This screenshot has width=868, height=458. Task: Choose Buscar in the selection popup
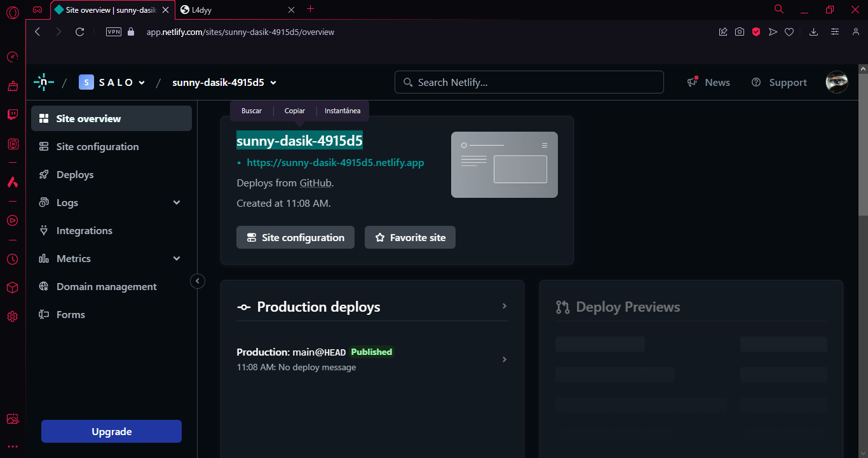tap(252, 111)
